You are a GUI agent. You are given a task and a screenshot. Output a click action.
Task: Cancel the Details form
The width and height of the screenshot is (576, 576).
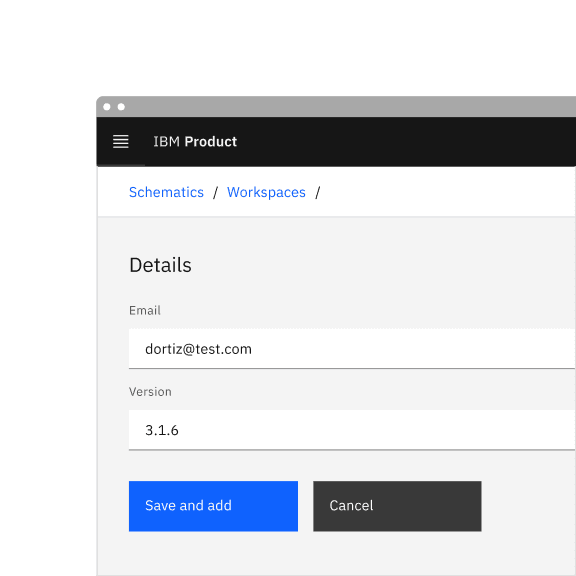[x=397, y=506]
